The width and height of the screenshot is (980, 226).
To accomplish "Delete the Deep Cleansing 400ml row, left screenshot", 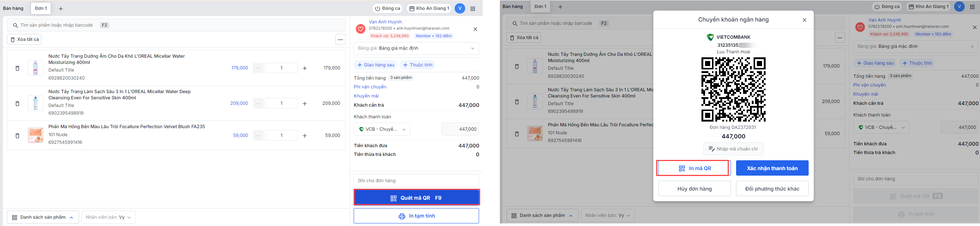I will (x=17, y=104).
